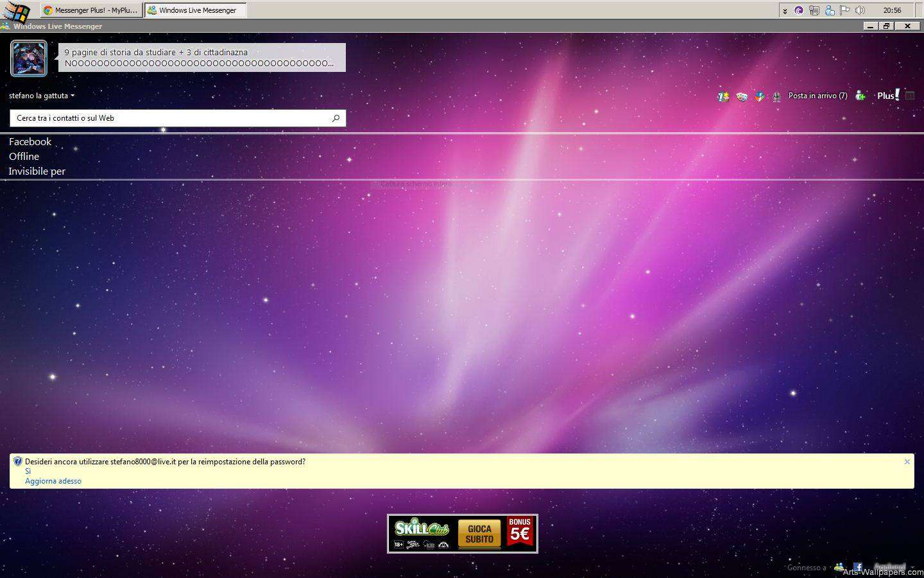Screen dimensions: 924x578
Task: Click the Facebook icon in bottom status bar
Action: pyautogui.click(x=857, y=567)
